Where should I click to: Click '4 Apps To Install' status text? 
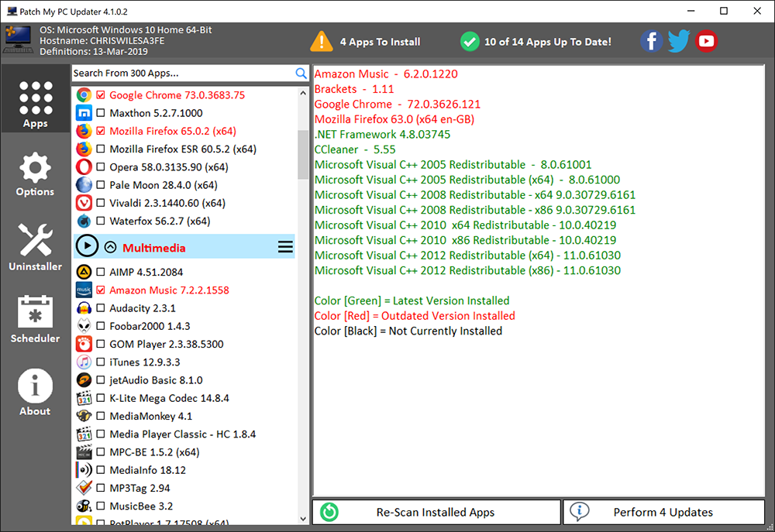click(380, 42)
